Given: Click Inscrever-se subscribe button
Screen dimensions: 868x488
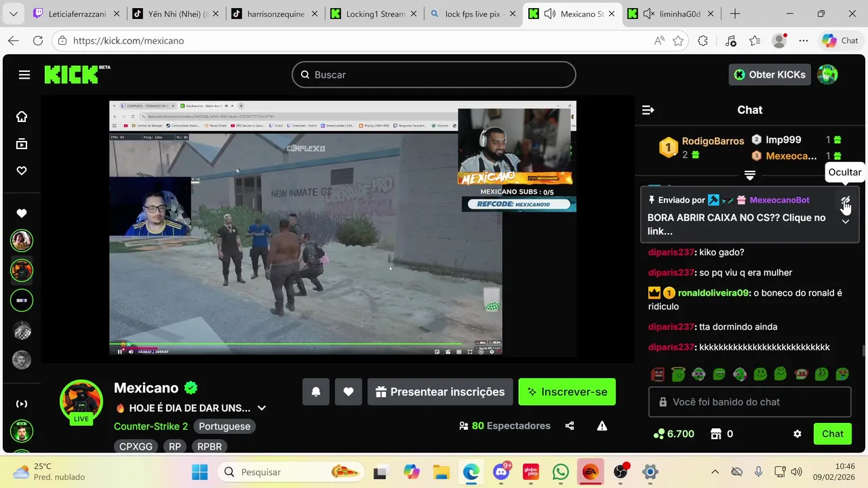Looking at the screenshot, I should (567, 392).
